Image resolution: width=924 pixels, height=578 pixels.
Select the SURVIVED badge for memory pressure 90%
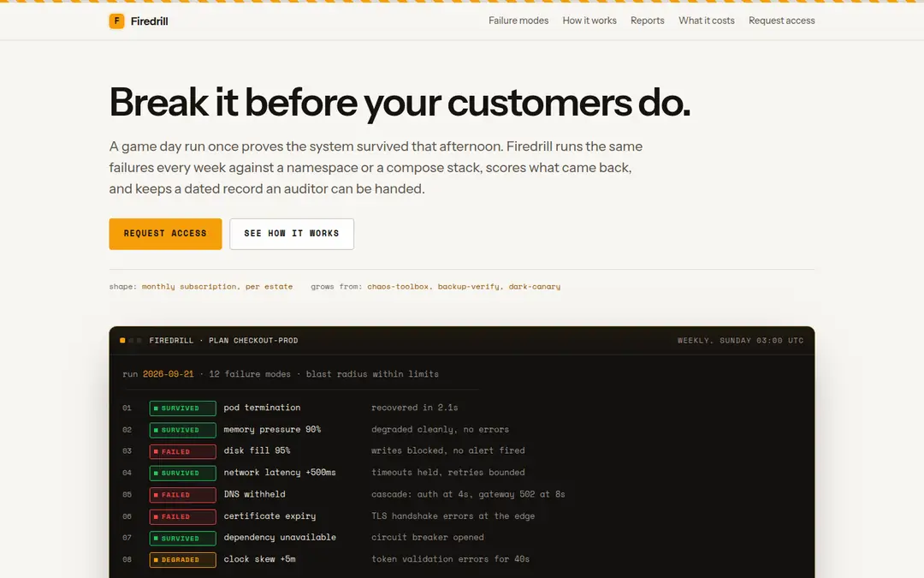tap(183, 430)
